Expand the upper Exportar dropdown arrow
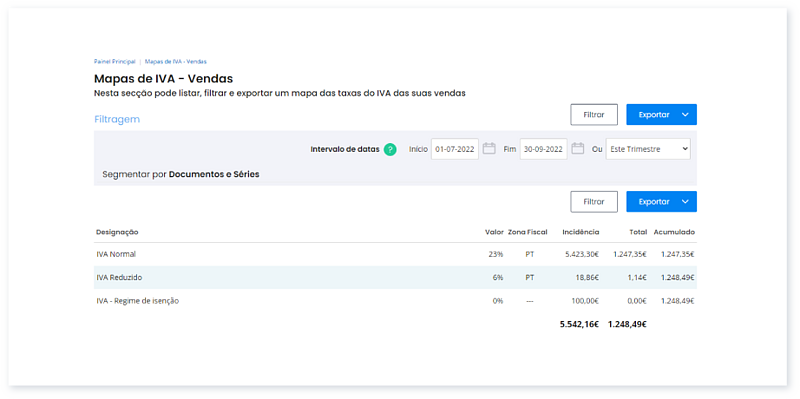 (685, 115)
